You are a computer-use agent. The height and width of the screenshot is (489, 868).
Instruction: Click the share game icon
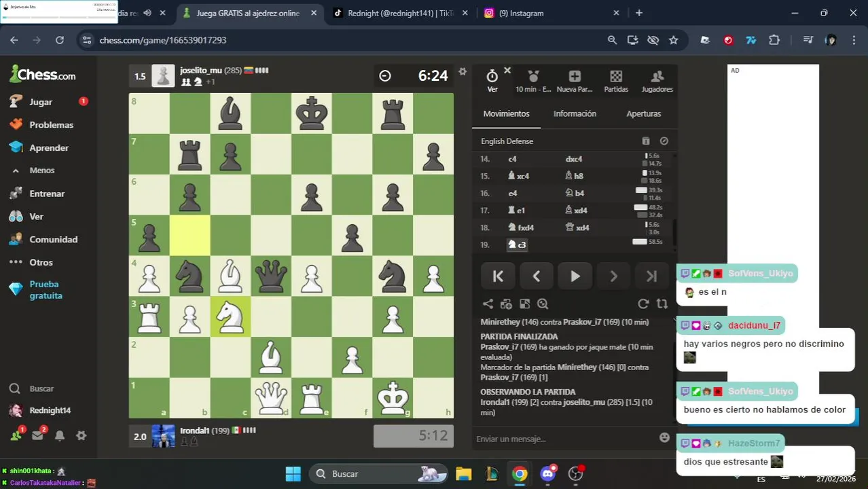[488, 304]
